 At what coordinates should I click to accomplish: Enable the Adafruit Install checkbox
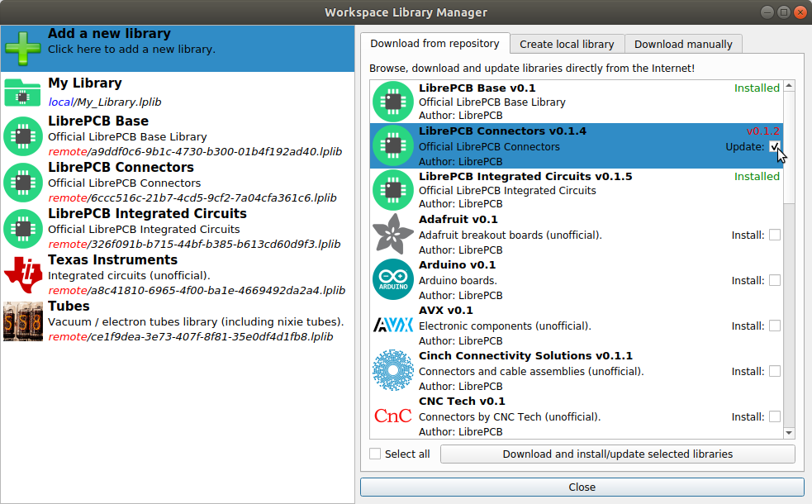pos(775,235)
